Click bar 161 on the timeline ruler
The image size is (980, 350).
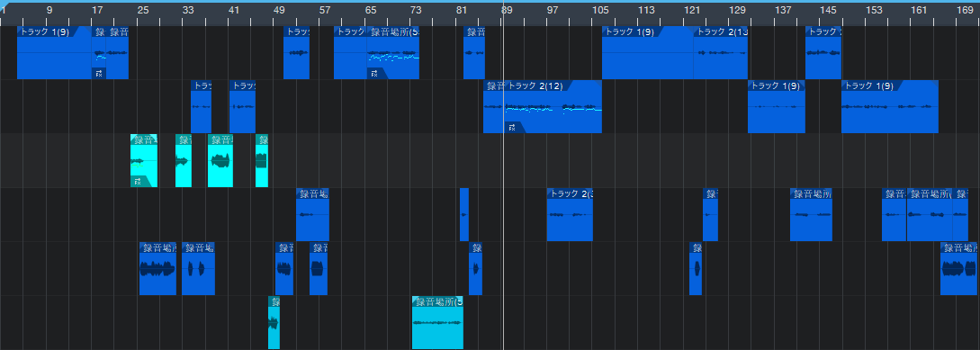(920, 10)
